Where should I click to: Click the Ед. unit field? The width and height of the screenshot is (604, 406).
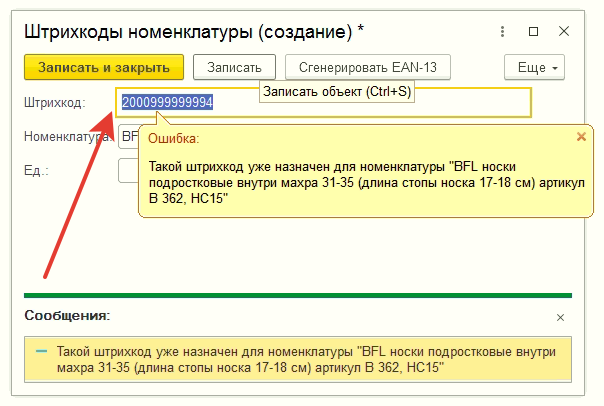(127, 171)
